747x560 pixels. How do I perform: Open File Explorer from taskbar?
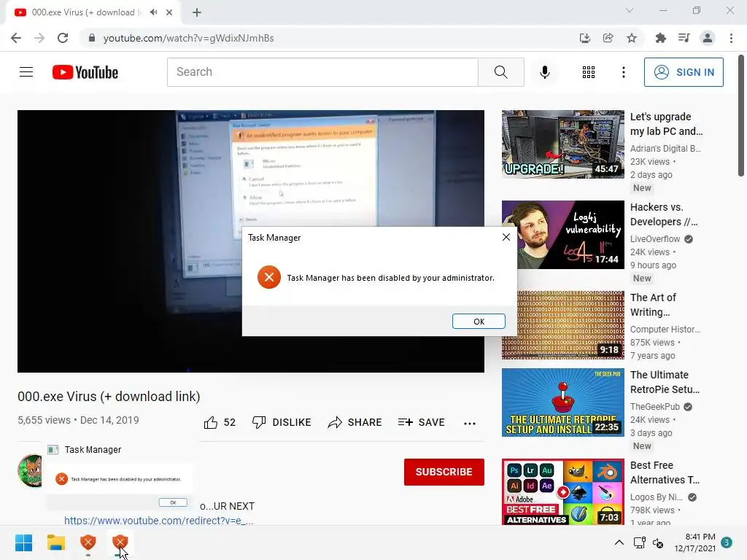(x=55, y=542)
